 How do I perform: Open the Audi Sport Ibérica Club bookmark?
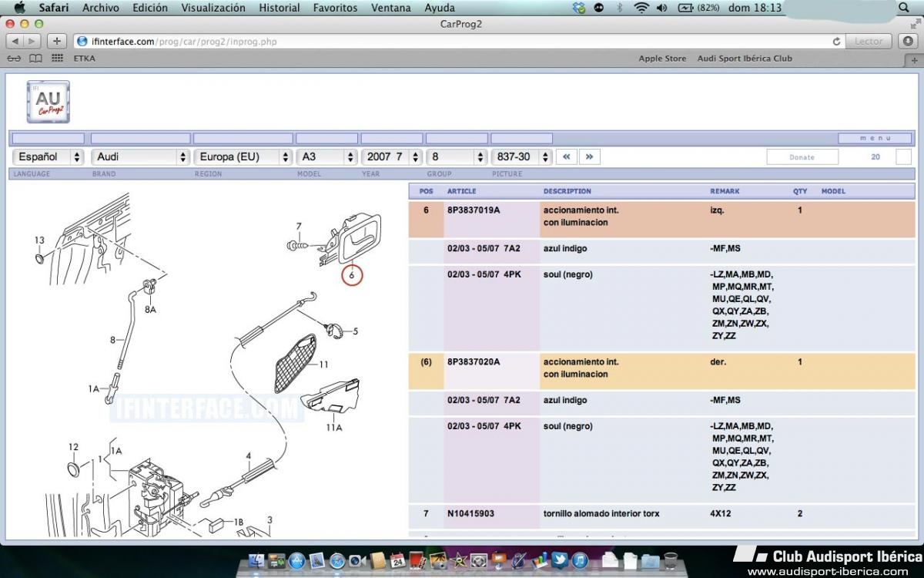pyautogui.click(x=745, y=59)
